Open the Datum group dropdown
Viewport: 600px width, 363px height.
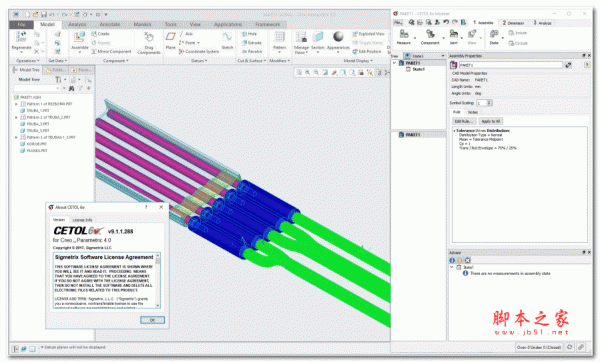pos(199,60)
